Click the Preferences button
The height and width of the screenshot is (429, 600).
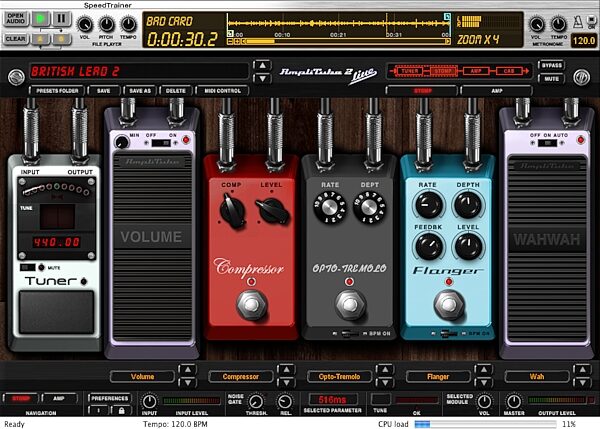tap(109, 398)
